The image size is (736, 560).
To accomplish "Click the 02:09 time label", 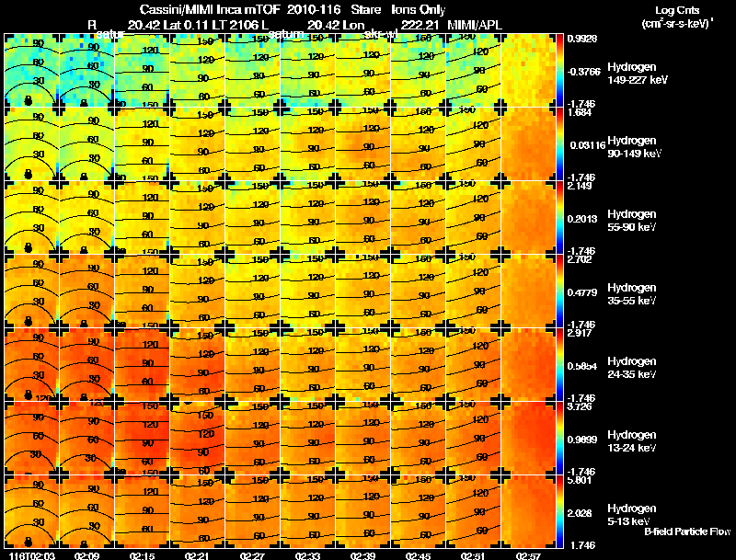I will (x=86, y=555).
